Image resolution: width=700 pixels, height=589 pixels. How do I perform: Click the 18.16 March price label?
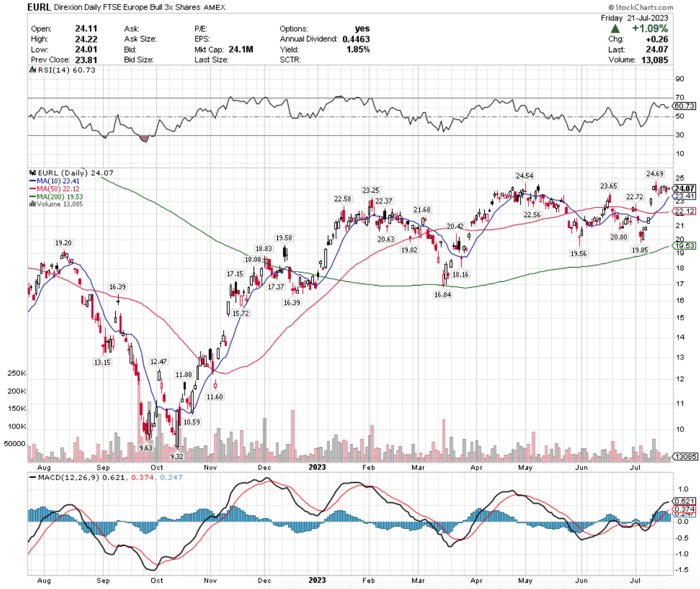pyautogui.click(x=460, y=275)
